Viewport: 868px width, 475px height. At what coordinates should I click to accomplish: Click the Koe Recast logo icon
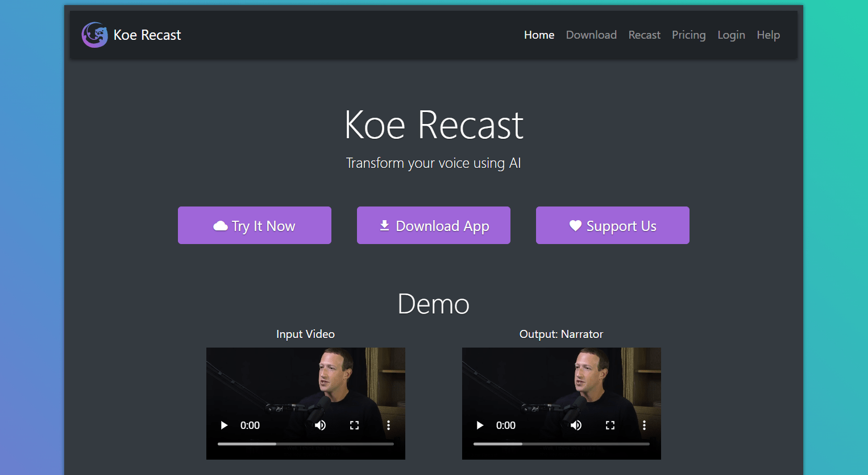coord(94,35)
